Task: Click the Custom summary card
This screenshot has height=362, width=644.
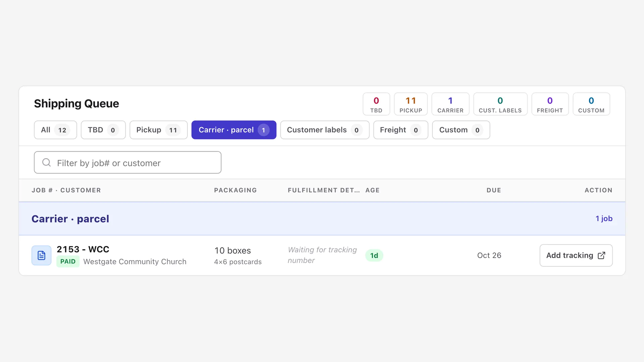Action: (591, 104)
